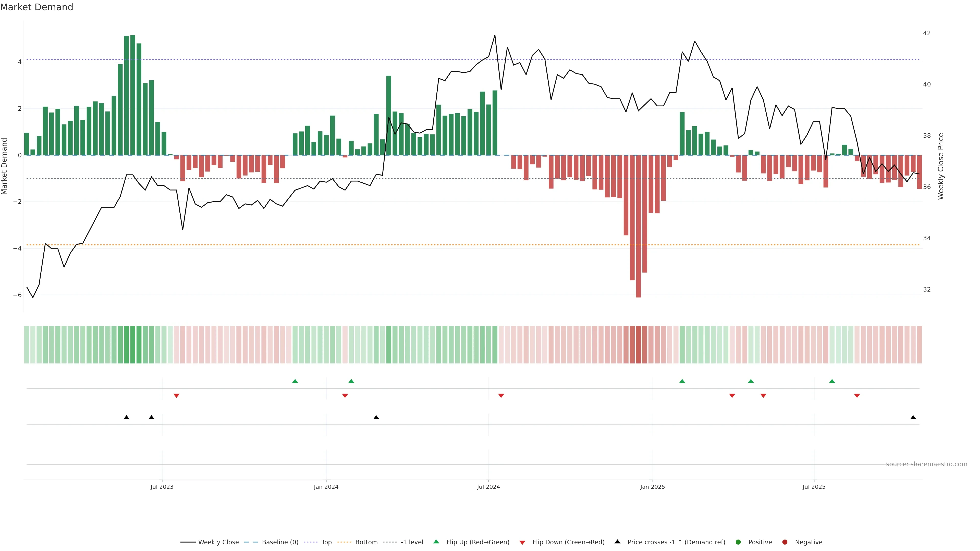Click green Positive circle in legend
This screenshot has height=551, width=980.
[x=738, y=542]
